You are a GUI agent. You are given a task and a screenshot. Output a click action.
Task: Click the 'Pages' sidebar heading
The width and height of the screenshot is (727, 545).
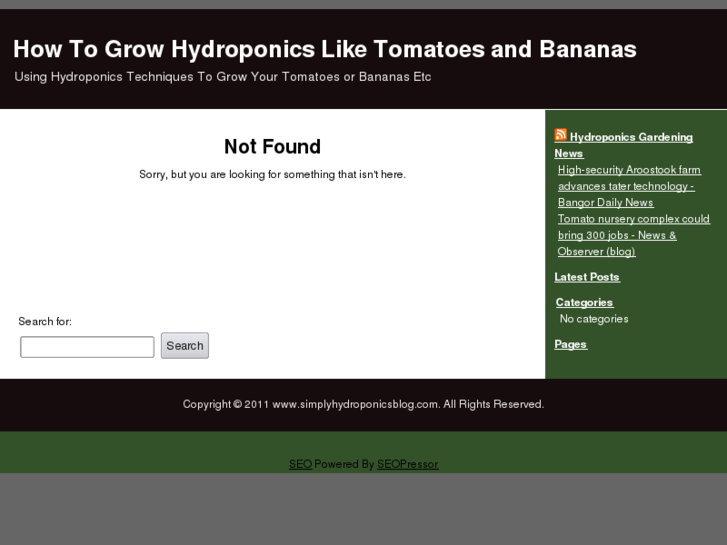point(571,344)
